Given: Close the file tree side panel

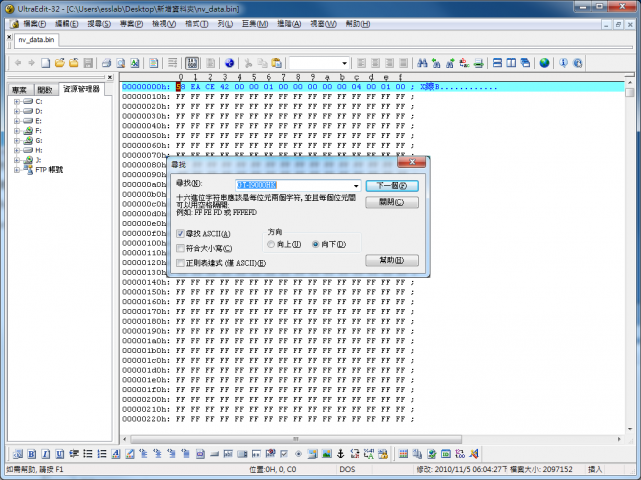Looking at the screenshot, I should [x=110, y=77].
